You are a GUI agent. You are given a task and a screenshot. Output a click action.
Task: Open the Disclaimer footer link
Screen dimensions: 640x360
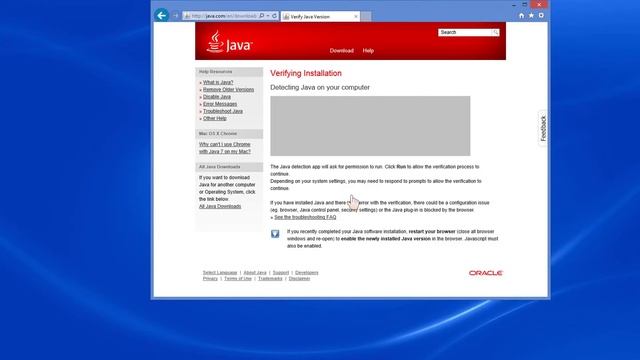pos(300,279)
